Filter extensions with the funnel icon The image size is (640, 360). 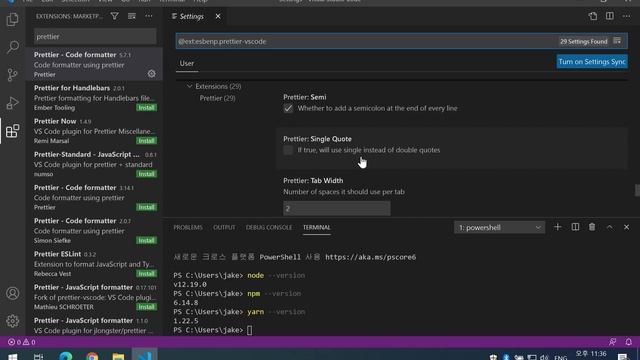(115, 16)
